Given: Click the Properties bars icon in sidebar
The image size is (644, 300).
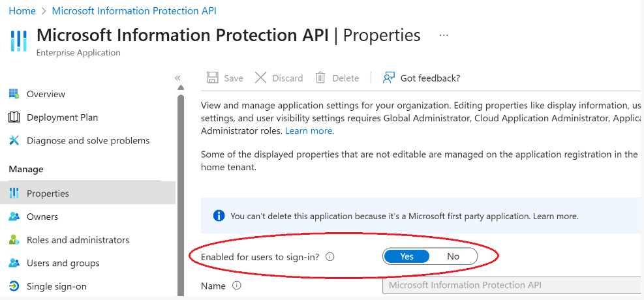Looking at the screenshot, I should click(x=14, y=193).
